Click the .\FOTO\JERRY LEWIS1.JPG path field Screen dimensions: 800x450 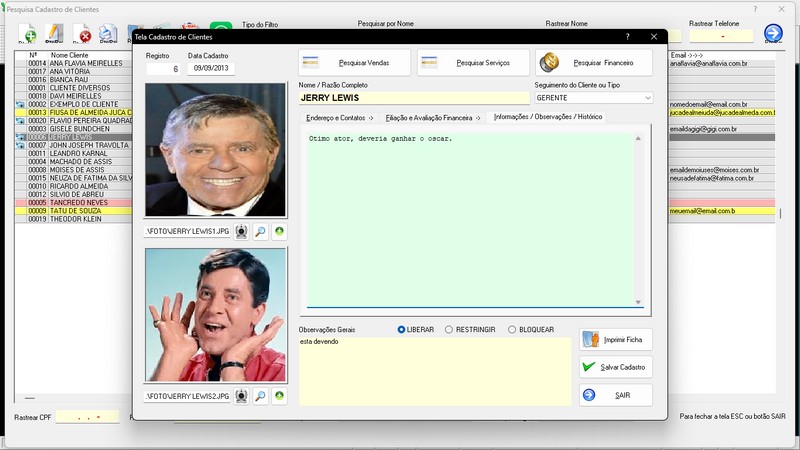(x=187, y=232)
